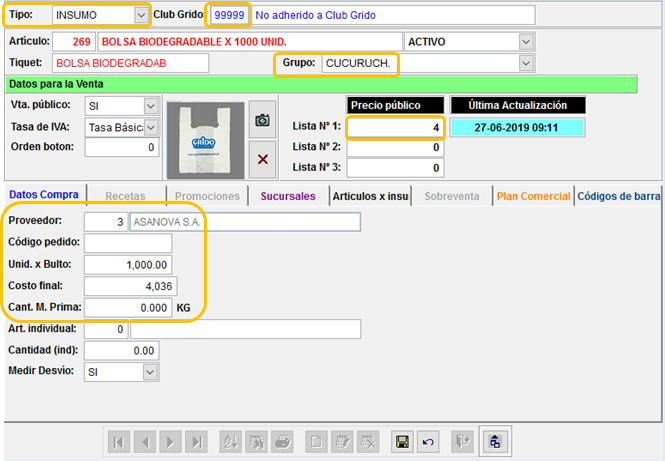Go to the first record navigation icon
665x461 pixels.
(x=119, y=441)
